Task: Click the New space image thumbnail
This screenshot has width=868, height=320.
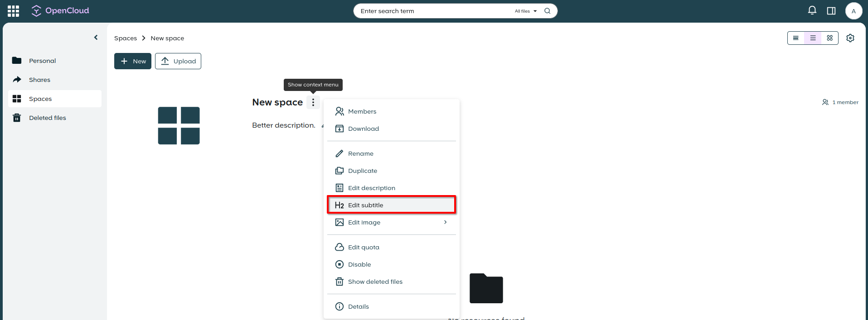Action: [x=179, y=125]
